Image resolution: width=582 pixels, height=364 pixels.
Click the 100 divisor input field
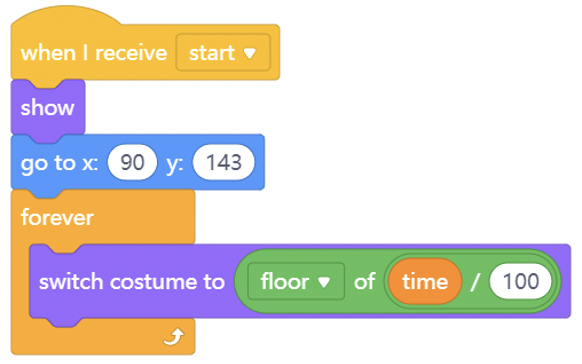521,281
